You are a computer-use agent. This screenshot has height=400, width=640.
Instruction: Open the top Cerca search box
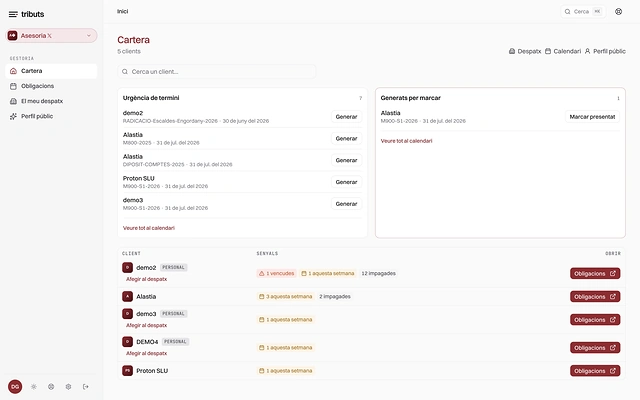click(x=583, y=11)
